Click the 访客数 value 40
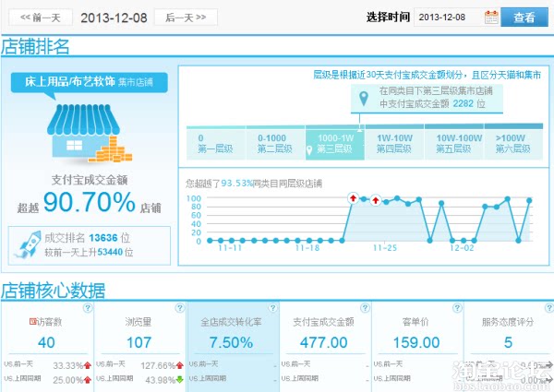This screenshot has height=392, width=554. pyautogui.click(x=46, y=342)
